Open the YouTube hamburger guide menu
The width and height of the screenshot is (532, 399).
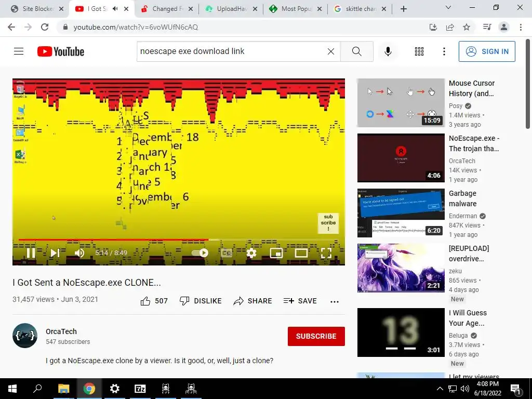pos(19,51)
